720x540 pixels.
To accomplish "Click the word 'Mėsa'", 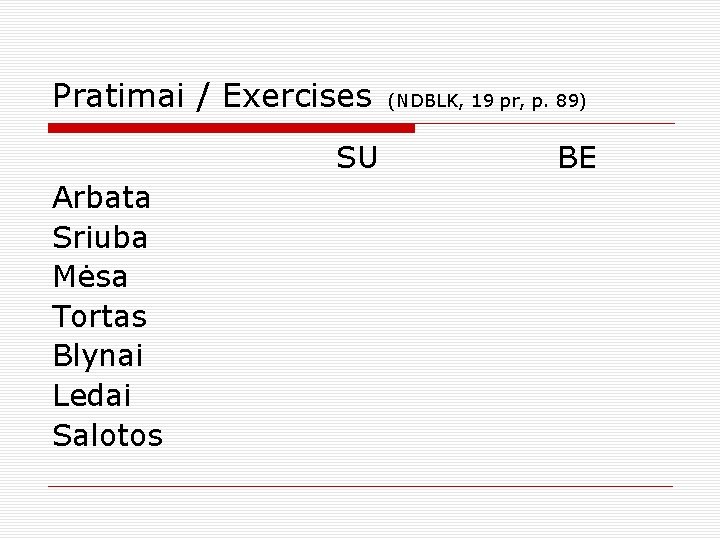I will (90, 276).
